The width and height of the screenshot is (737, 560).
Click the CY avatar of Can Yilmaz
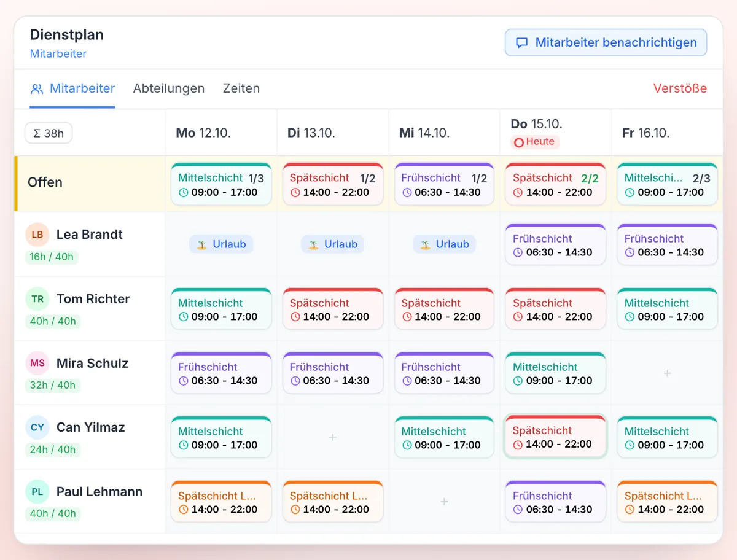[x=37, y=427]
